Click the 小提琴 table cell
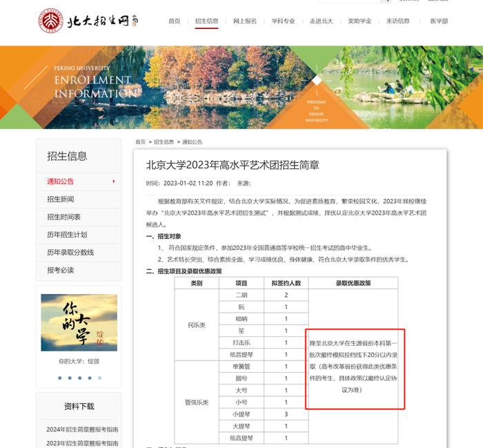Image resolution: width=483 pixels, height=448 pixels. [241, 414]
